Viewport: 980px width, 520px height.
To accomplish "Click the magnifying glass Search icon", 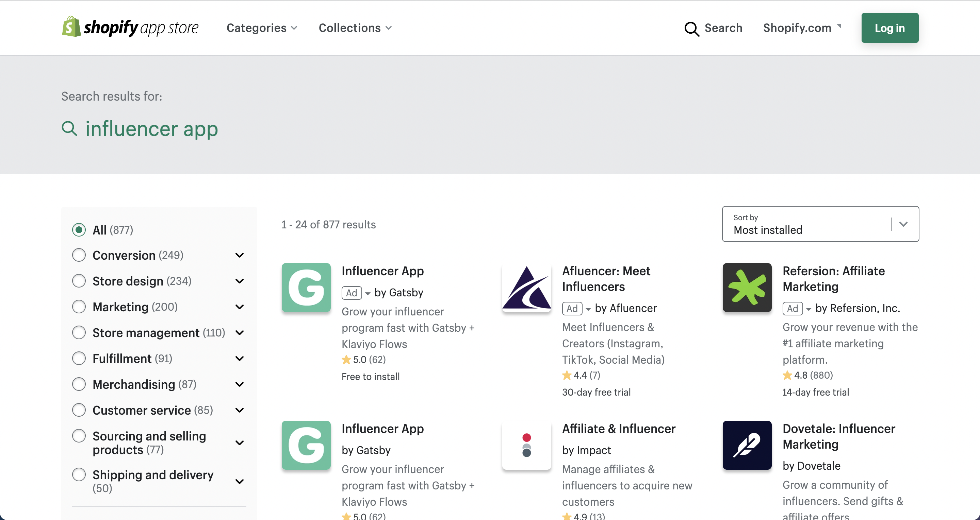I will pyautogui.click(x=691, y=29).
